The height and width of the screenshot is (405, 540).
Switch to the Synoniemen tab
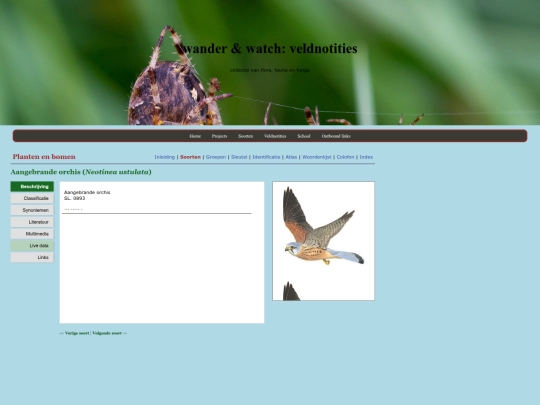coord(32,210)
